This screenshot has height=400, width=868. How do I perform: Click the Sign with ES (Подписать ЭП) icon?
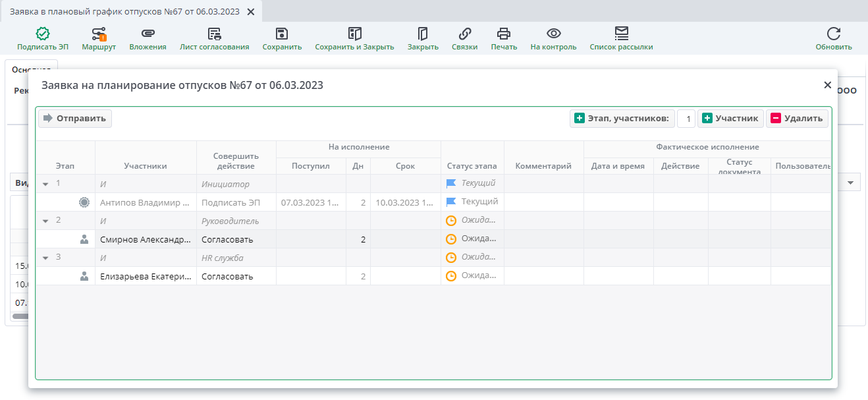click(43, 34)
